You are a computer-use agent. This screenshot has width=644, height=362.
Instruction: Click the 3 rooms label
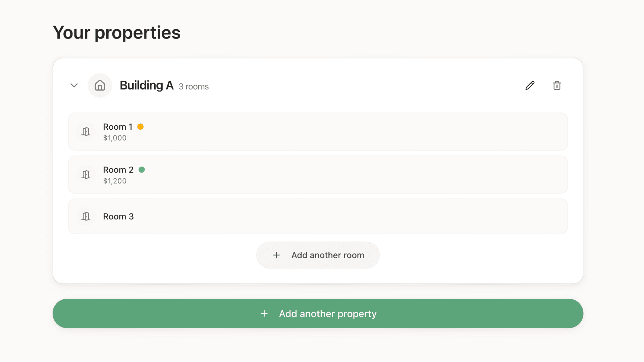click(193, 86)
